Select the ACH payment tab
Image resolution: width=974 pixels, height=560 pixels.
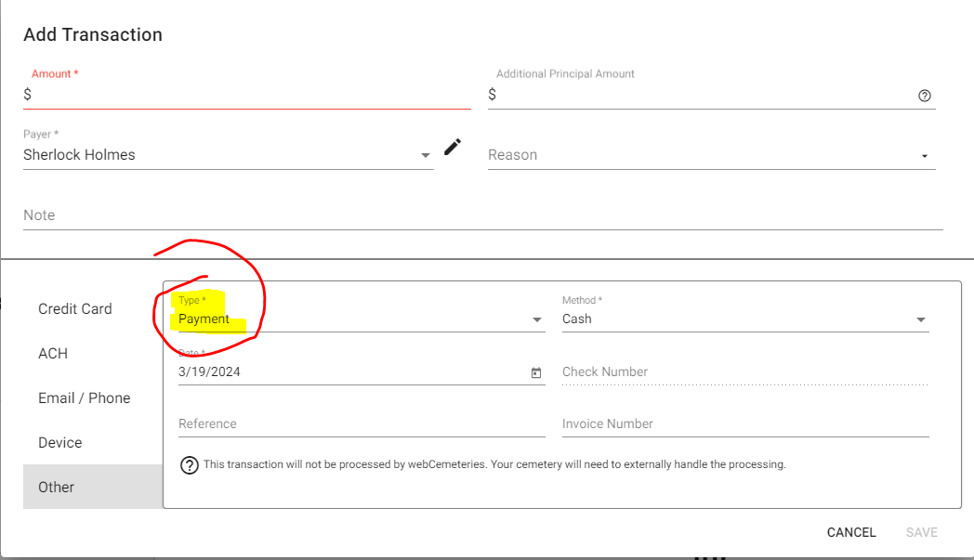coord(53,354)
